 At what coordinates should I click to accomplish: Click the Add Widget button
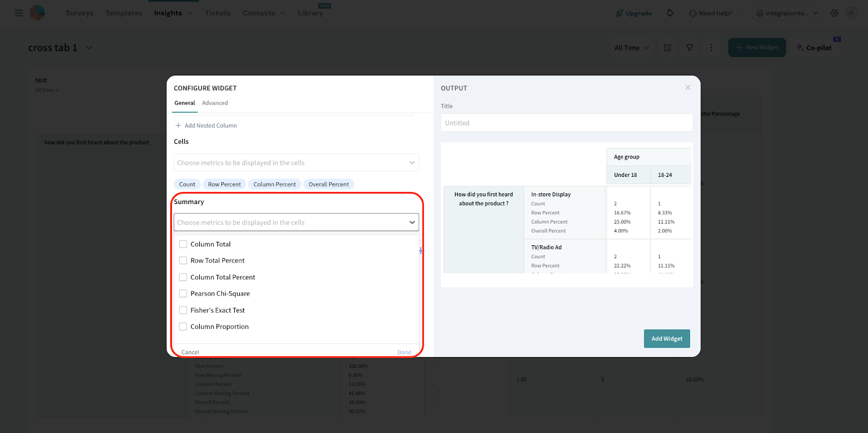click(x=667, y=339)
